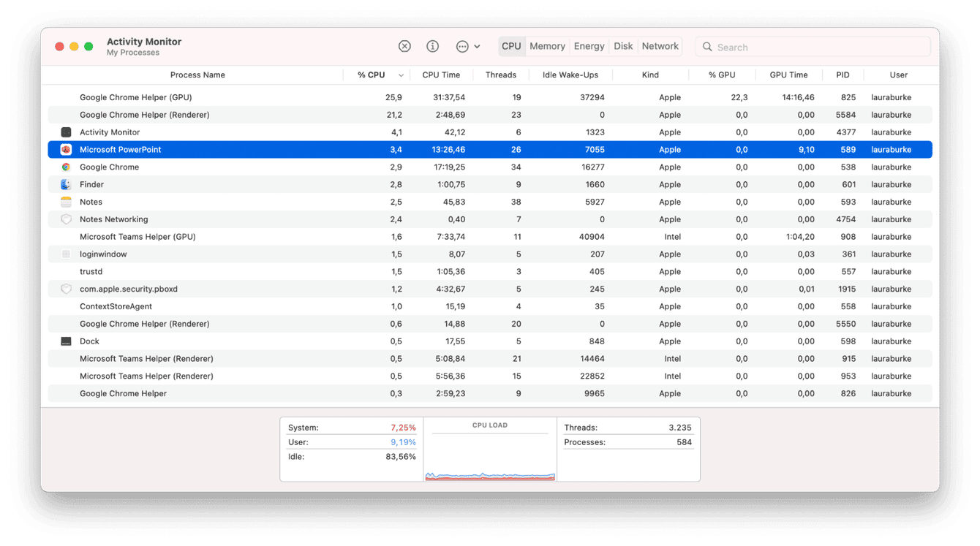980x546 pixels.
Task: Sort by the Process Name column header
Action: [197, 75]
